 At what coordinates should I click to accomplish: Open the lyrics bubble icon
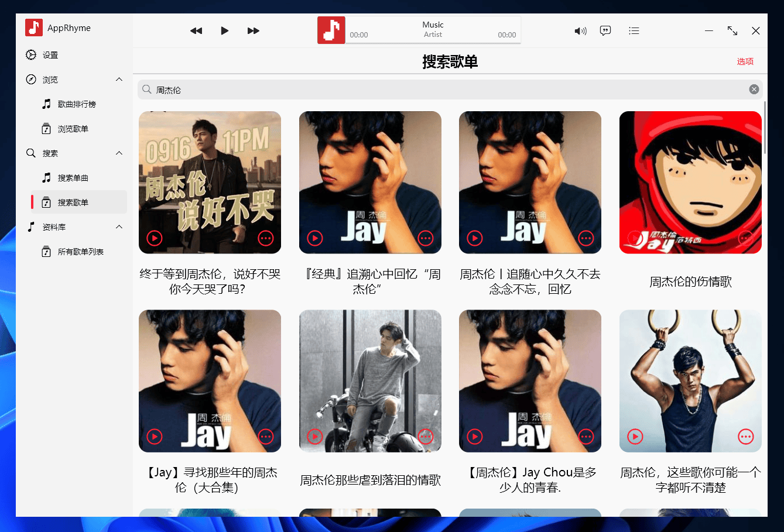point(605,30)
